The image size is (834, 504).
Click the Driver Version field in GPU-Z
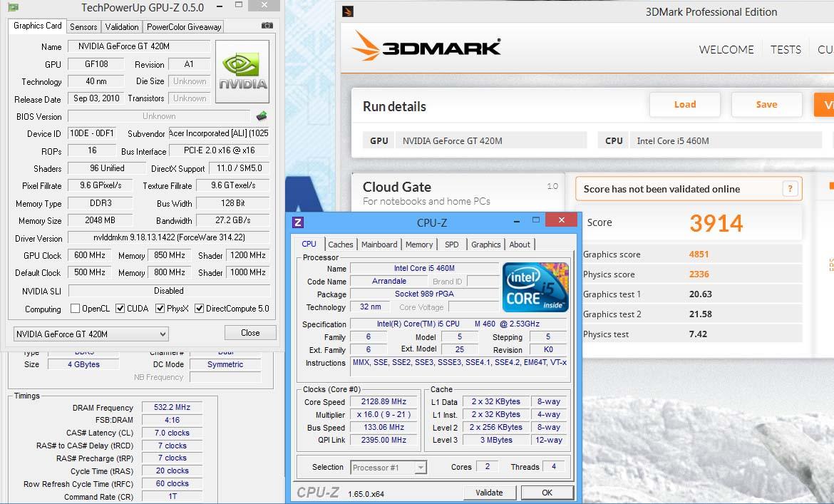coord(169,237)
